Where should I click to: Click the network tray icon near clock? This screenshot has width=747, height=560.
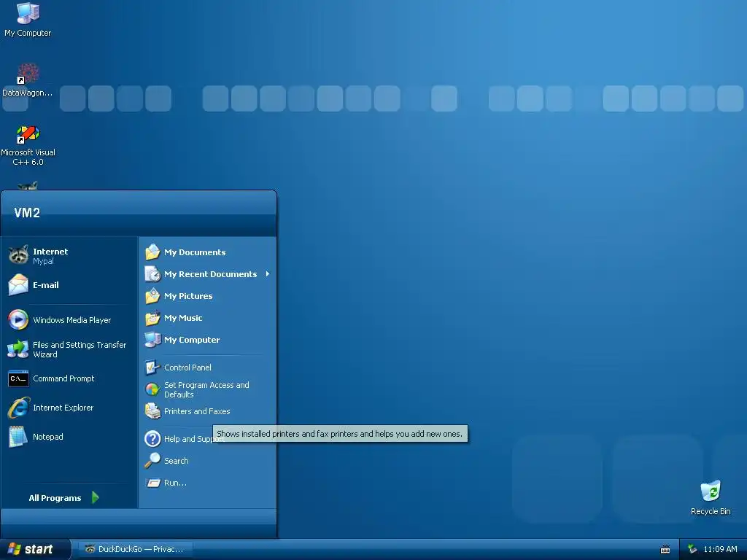click(x=692, y=549)
